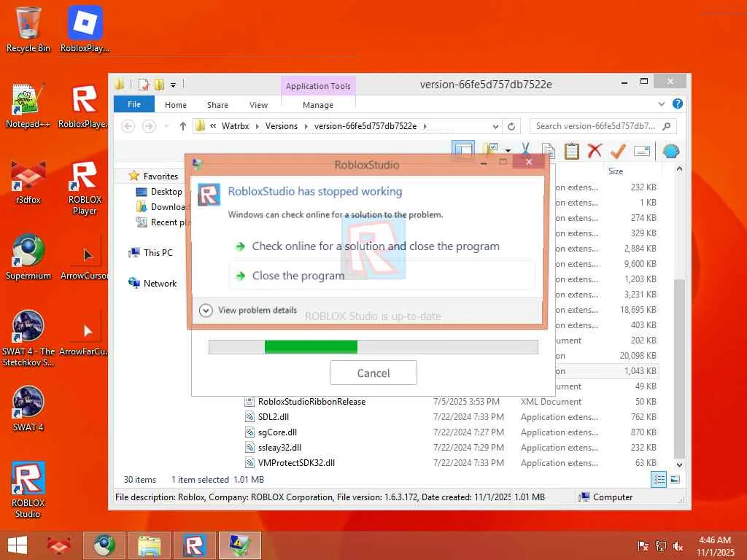747x560 pixels.
Task: Click the volume tray icon
Action: (x=678, y=546)
